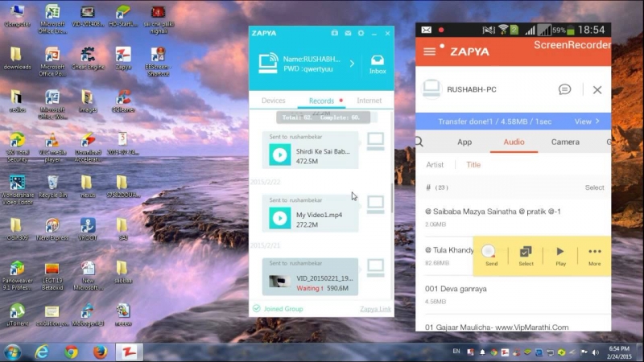Click the taskbar clock showing 6:54 PM
This screenshot has height=362, width=644.
(x=619, y=352)
